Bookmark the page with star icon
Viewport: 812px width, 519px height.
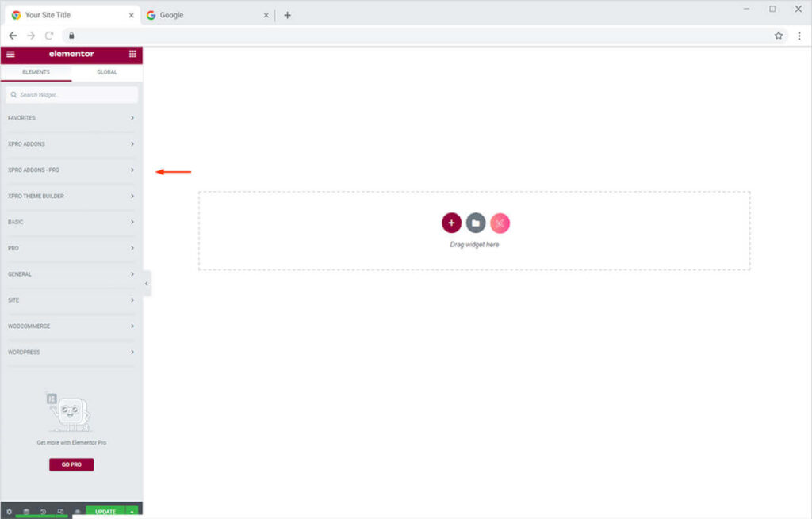coord(778,36)
